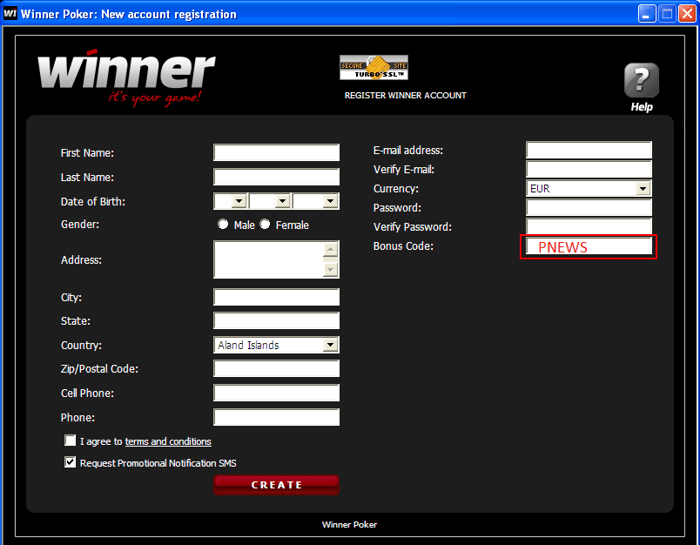This screenshot has width=700, height=545.
Task: Select the Male gender radio button
Action: [223, 224]
